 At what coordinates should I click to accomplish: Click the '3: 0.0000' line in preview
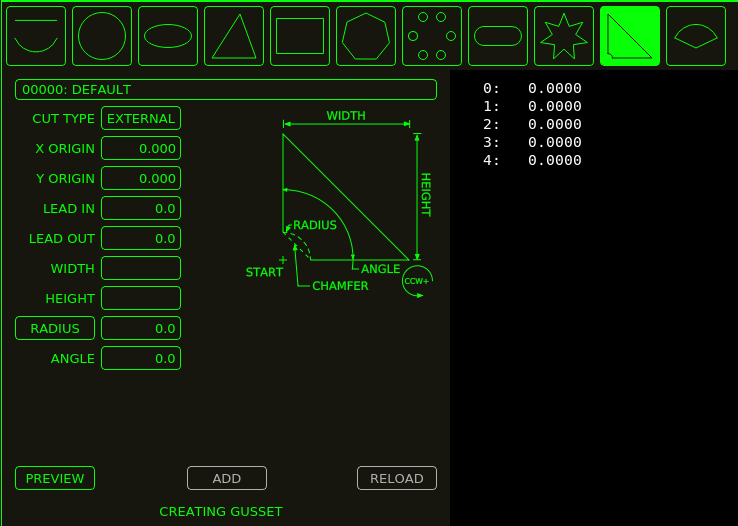(532, 142)
